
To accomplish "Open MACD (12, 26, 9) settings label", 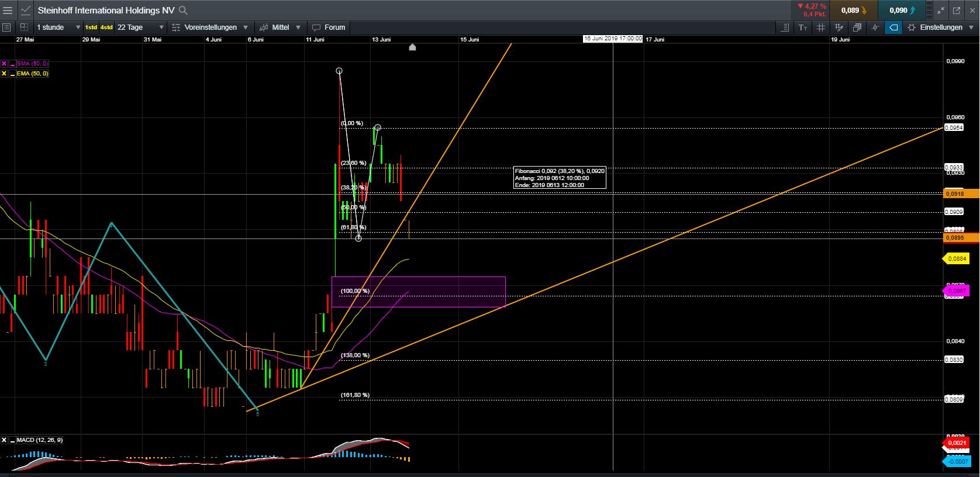I will click(x=40, y=440).
